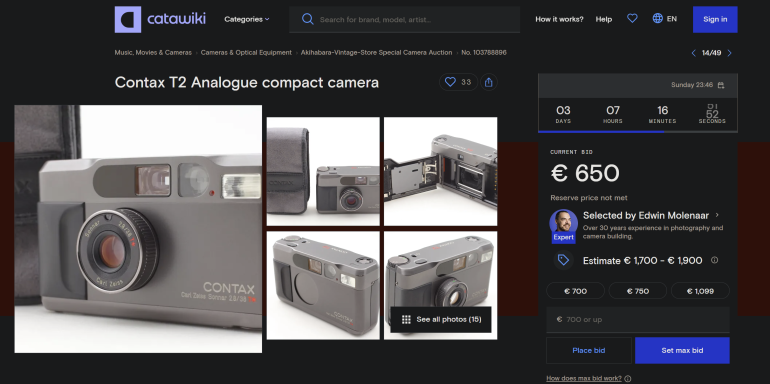This screenshot has width=770, height=384.
Task: Open the How it works? link
Action: click(x=559, y=19)
